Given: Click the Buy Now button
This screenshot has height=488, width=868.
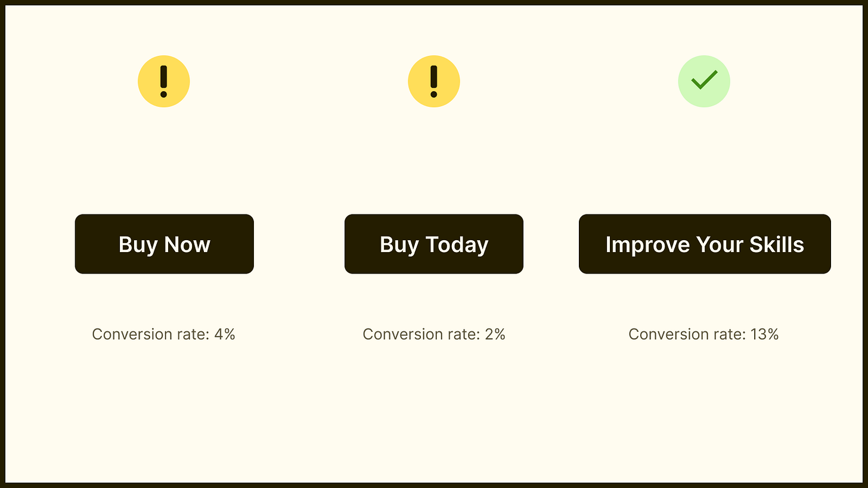Looking at the screenshot, I should [x=164, y=244].
